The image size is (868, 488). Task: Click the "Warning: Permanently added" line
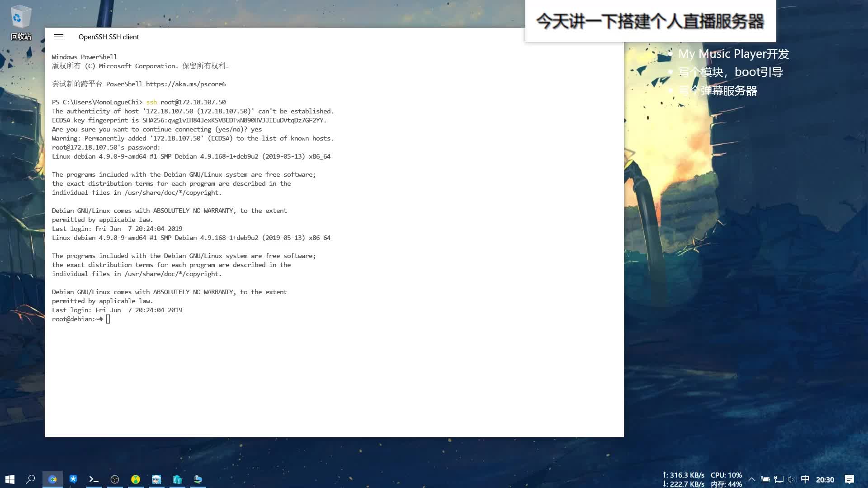[x=193, y=138]
